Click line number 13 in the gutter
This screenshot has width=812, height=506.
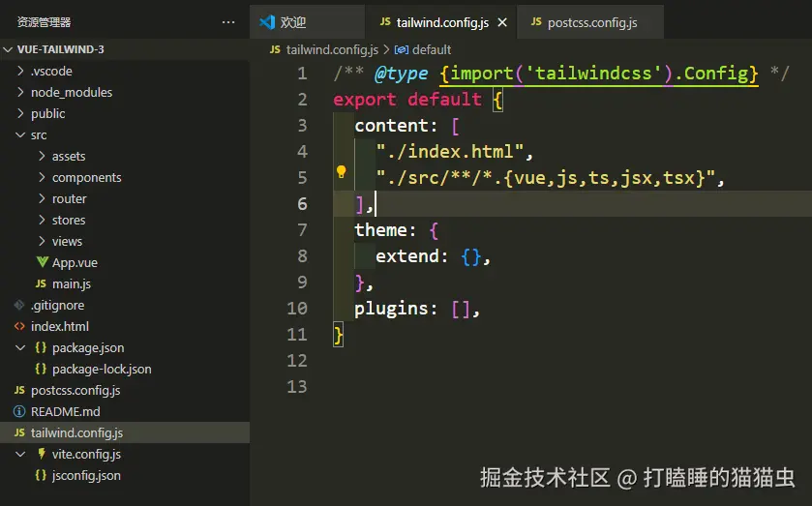[297, 386]
